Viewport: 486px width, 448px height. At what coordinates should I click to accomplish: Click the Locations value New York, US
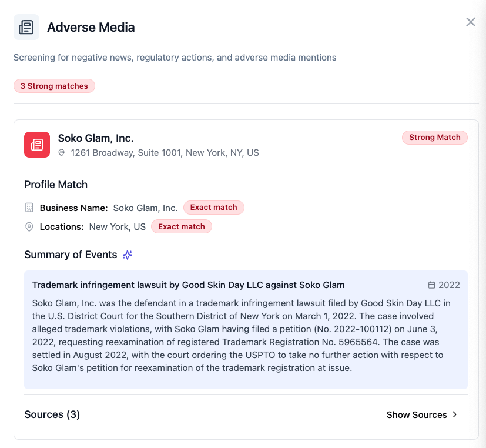pyautogui.click(x=118, y=227)
